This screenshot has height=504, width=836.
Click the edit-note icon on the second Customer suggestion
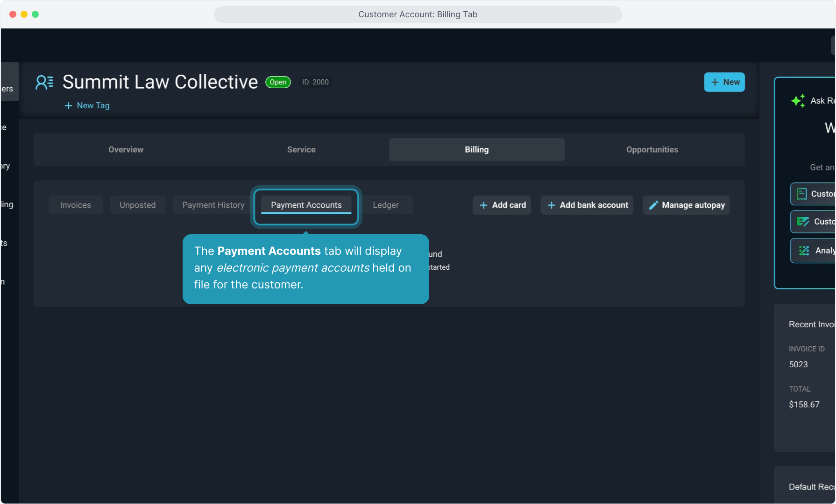(x=802, y=222)
